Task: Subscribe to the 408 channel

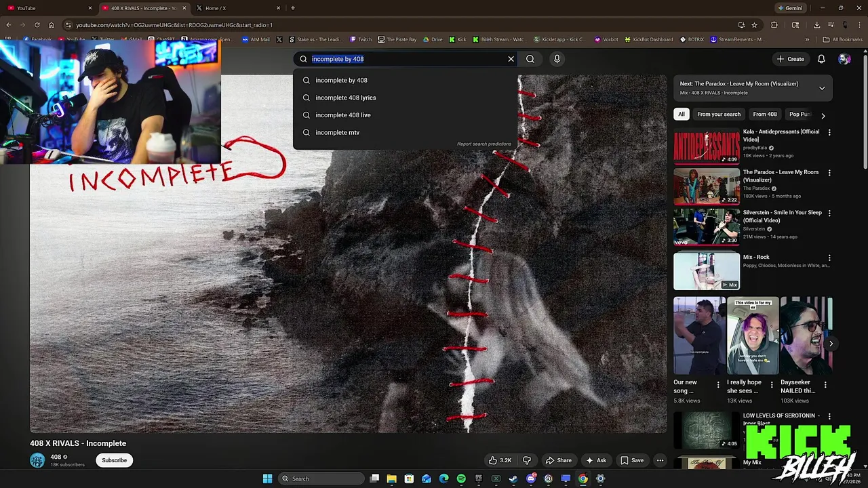Action: click(x=114, y=460)
